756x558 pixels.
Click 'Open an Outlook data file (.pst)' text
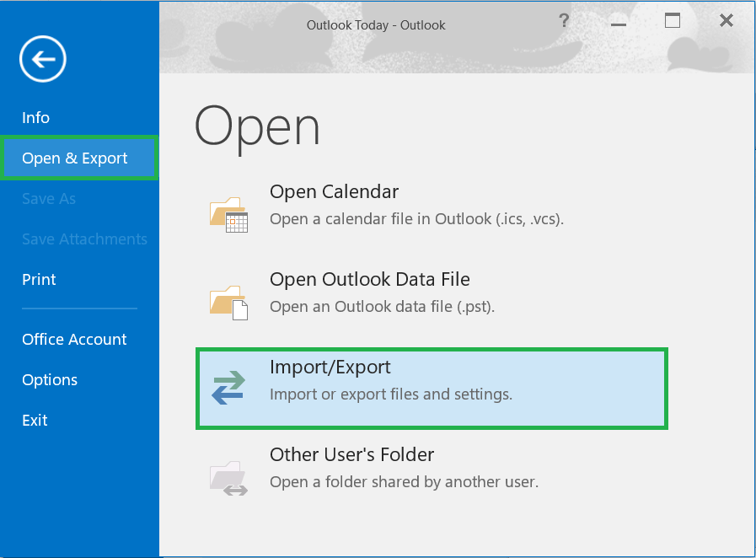(383, 307)
